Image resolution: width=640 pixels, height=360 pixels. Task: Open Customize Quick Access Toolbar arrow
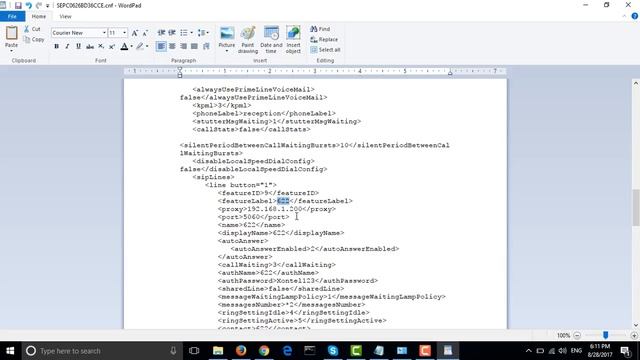click(47, 6)
